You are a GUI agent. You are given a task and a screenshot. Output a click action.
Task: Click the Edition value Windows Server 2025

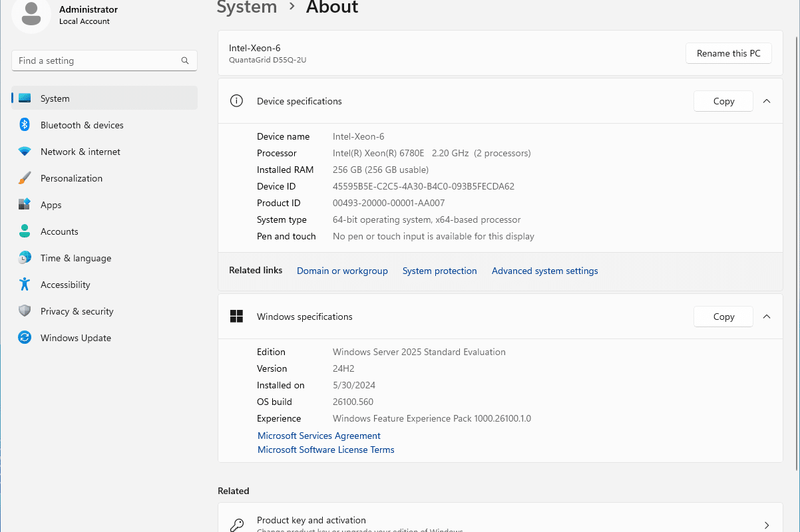click(x=419, y=352)
